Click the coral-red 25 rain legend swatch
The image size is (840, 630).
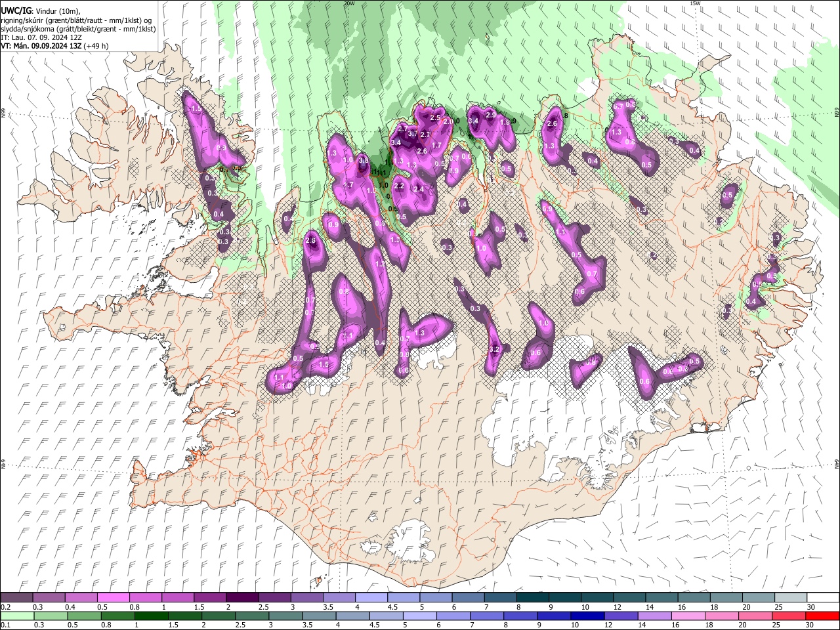pos(789,616)
